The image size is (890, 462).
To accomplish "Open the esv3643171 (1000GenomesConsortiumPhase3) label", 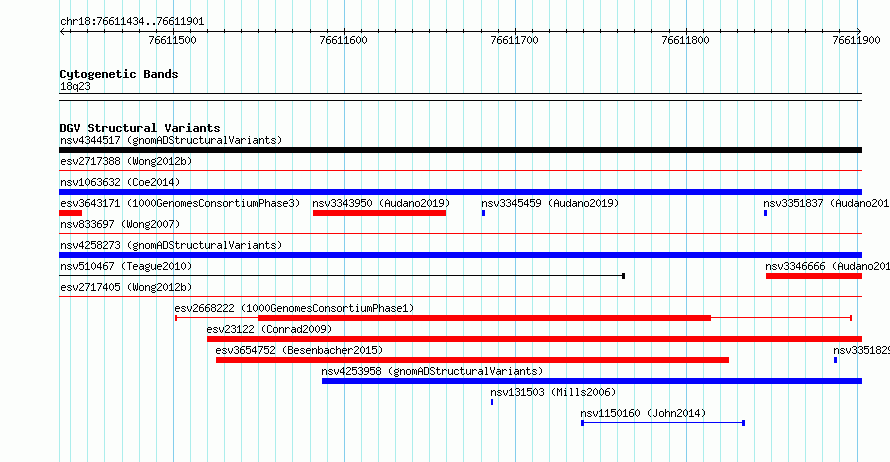I will [x=180, y=203].
